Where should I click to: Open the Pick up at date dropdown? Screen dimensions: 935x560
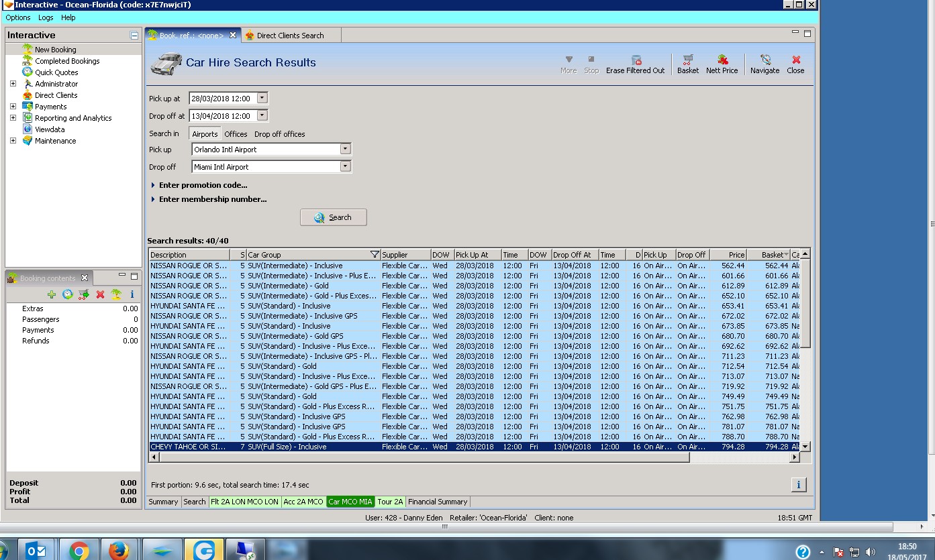pyautogui.click(x=262, y=99)
